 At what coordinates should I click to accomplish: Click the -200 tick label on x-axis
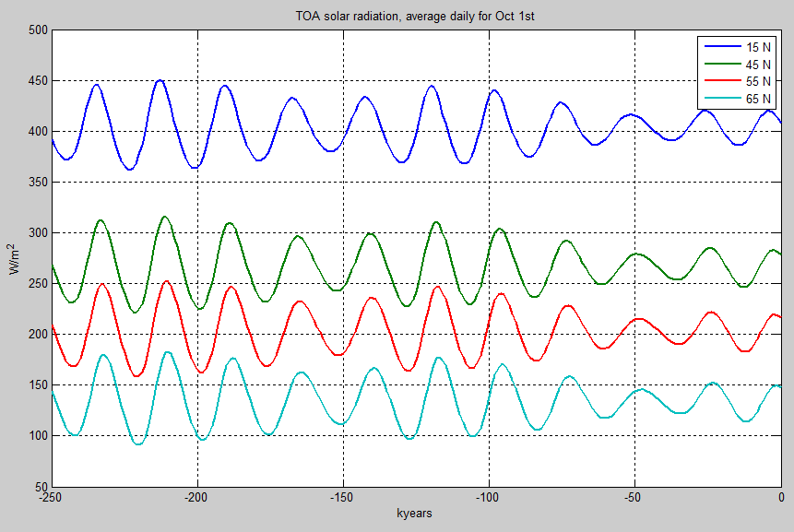198,497
